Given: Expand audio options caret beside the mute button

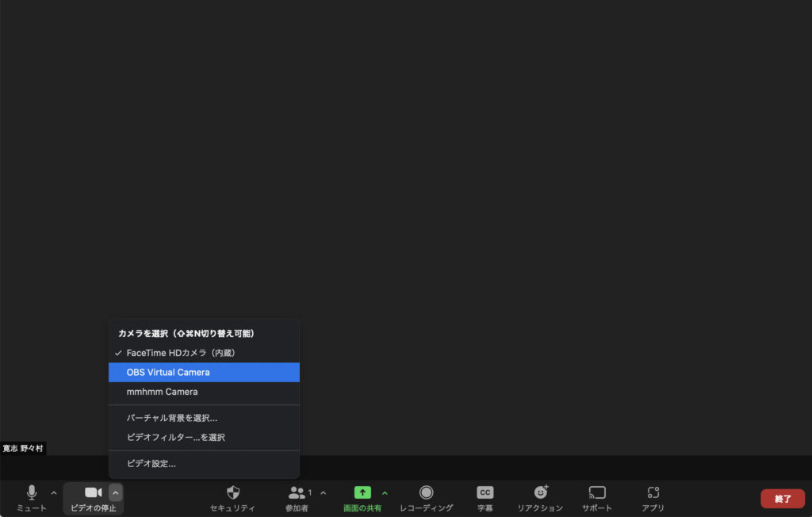Looking at the screenshot, I should pyautogui.click(x=54, y=492).
